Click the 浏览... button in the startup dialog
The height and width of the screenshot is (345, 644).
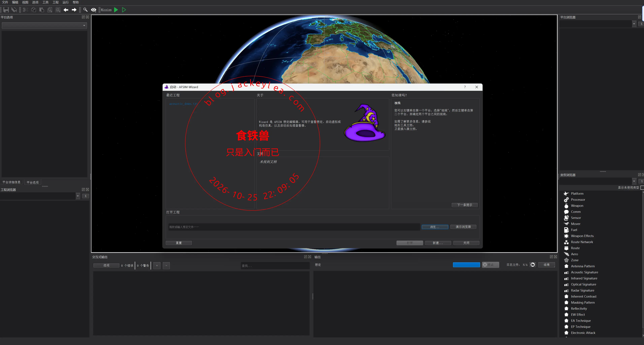(x=435, y=227)
